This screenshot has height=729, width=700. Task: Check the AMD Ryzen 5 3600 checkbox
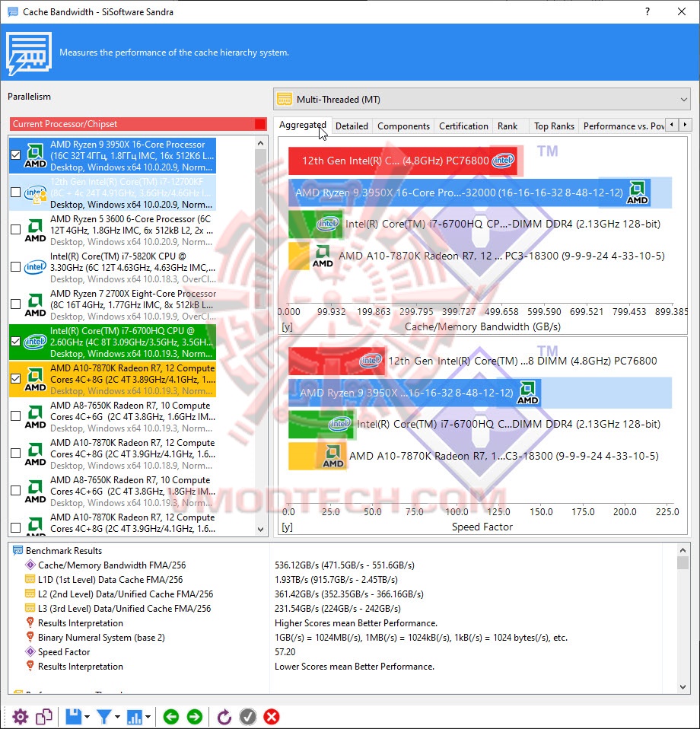pyautogui.click(x=15, y=229)
